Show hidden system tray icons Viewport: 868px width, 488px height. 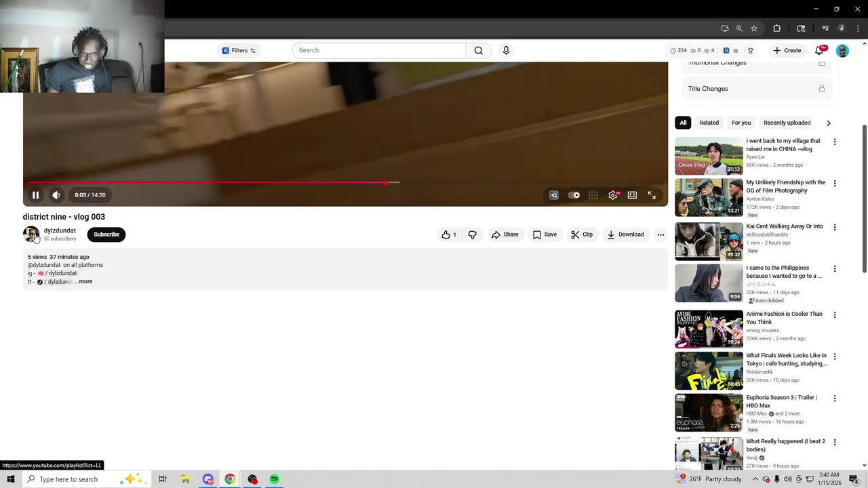pyautogui.click(x=755, y=479)
